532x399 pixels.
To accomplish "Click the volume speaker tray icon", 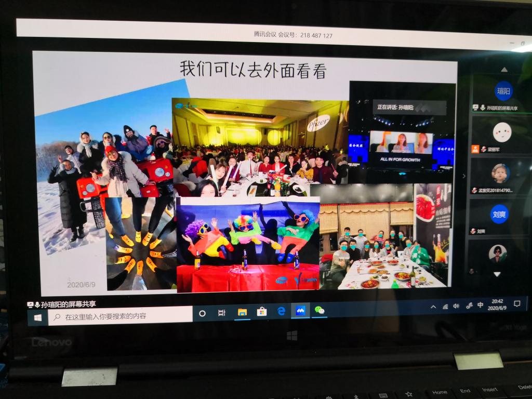I will pos(456,306).
